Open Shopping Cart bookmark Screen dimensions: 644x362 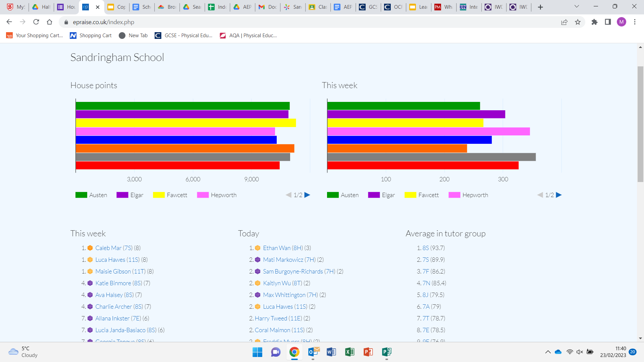[x=91, y=36]
